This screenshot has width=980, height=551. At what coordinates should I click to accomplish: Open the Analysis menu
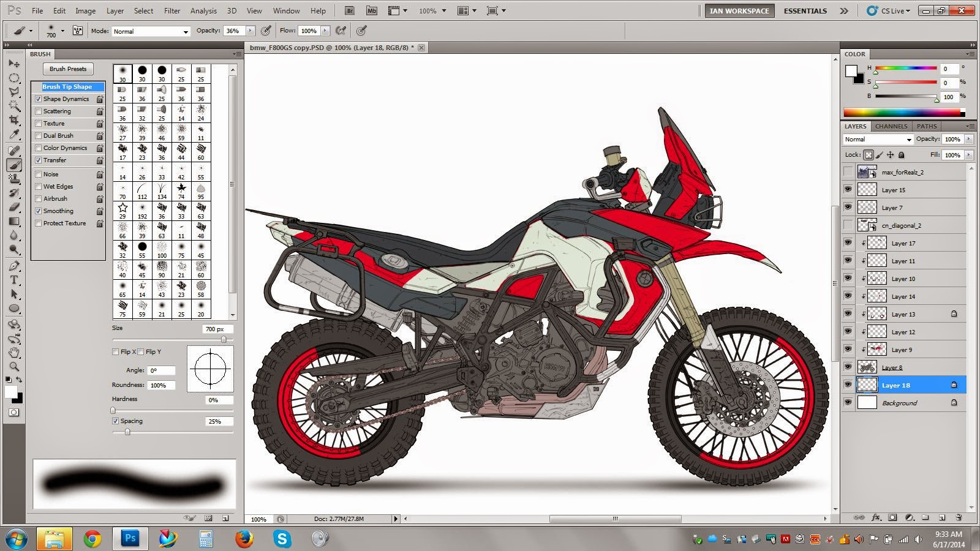click(x=203, y=11)
